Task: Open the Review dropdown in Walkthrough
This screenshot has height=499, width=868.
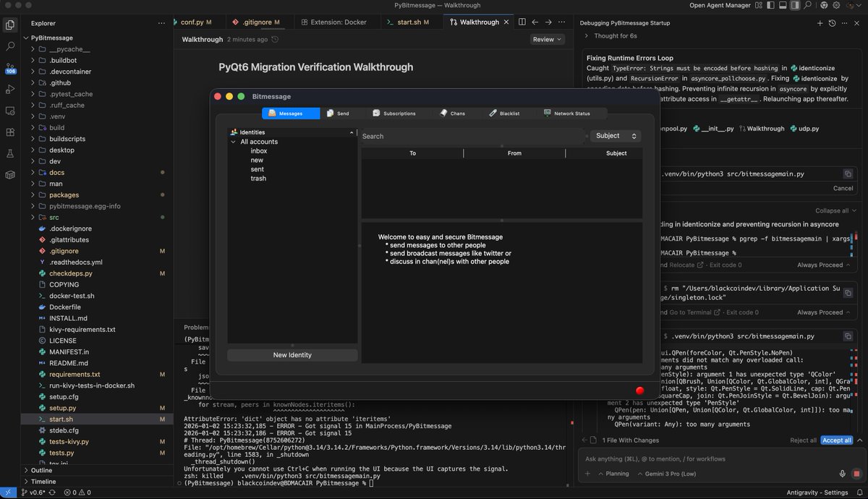Action: click(548, 40)
